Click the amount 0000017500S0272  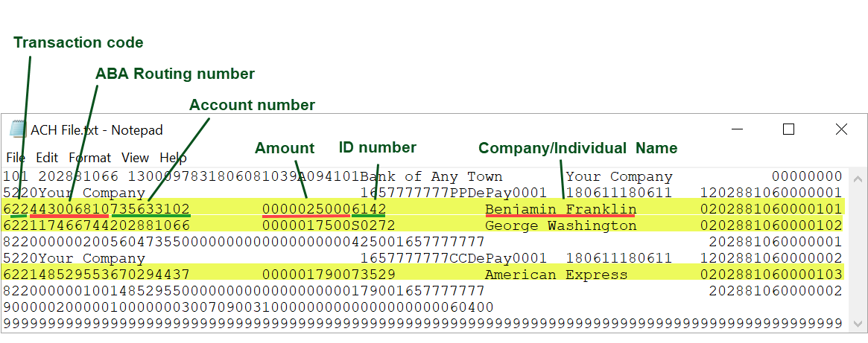coord(329,225)
